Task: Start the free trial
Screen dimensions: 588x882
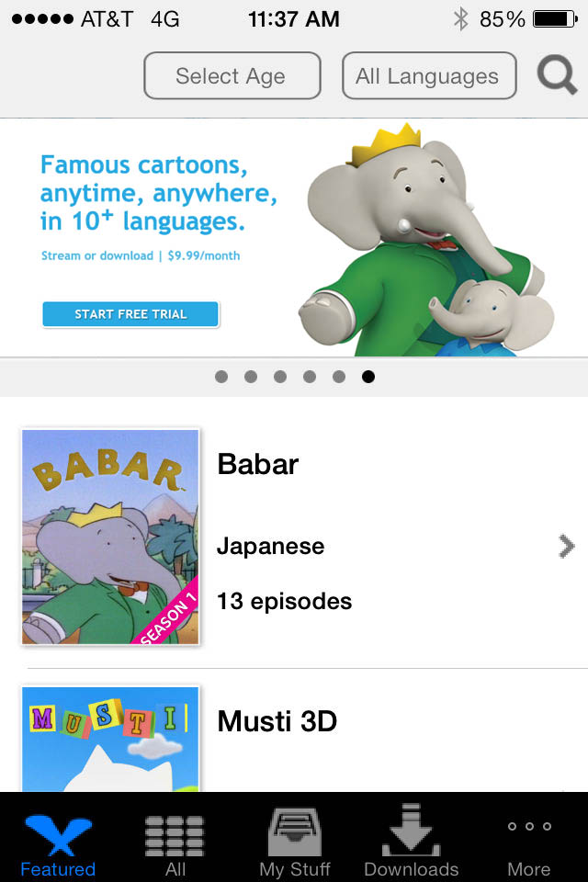Action: (130, 314)
